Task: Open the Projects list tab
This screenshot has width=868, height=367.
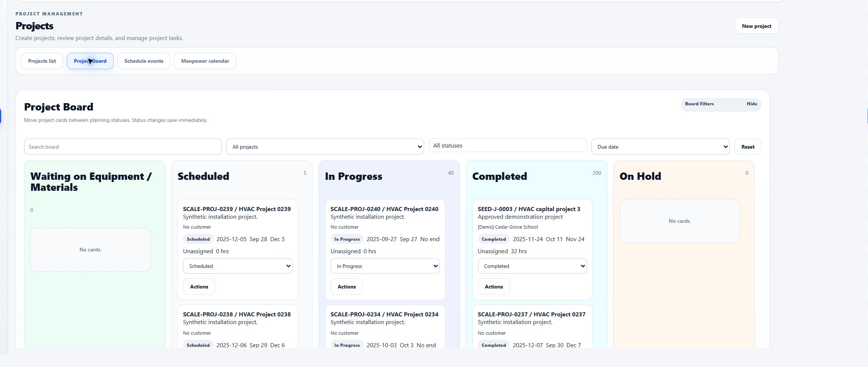Action: (x=42, y=61)
